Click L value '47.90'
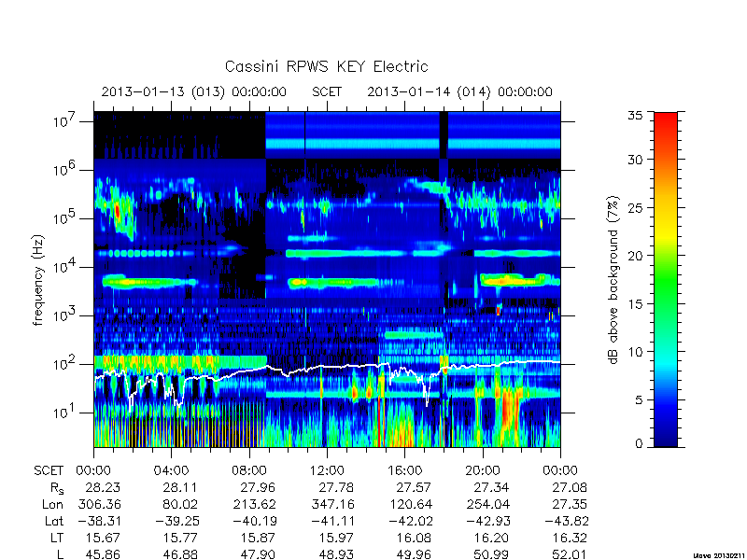This screenshot has width=747, height=560. (258, 554)
